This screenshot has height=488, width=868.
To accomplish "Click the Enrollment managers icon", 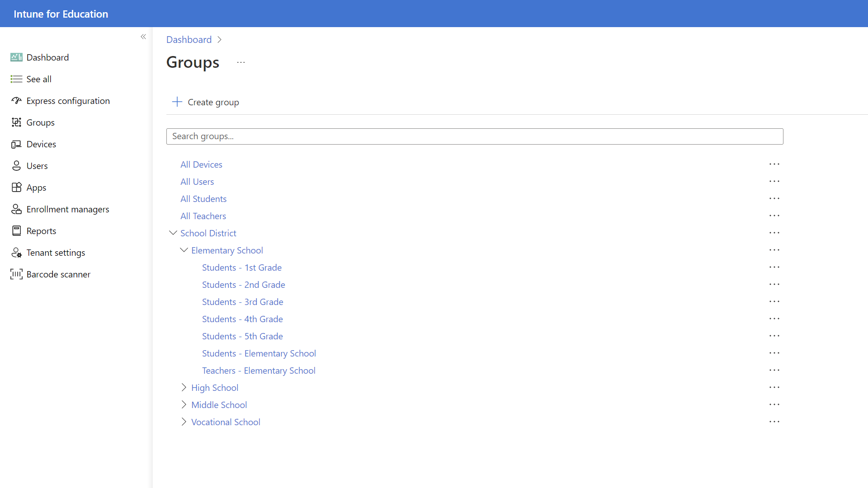I will point(16,209).
